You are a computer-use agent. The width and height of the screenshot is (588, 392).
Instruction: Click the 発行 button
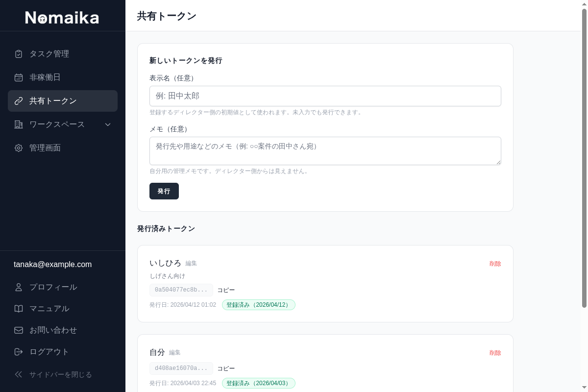[164, 191]
